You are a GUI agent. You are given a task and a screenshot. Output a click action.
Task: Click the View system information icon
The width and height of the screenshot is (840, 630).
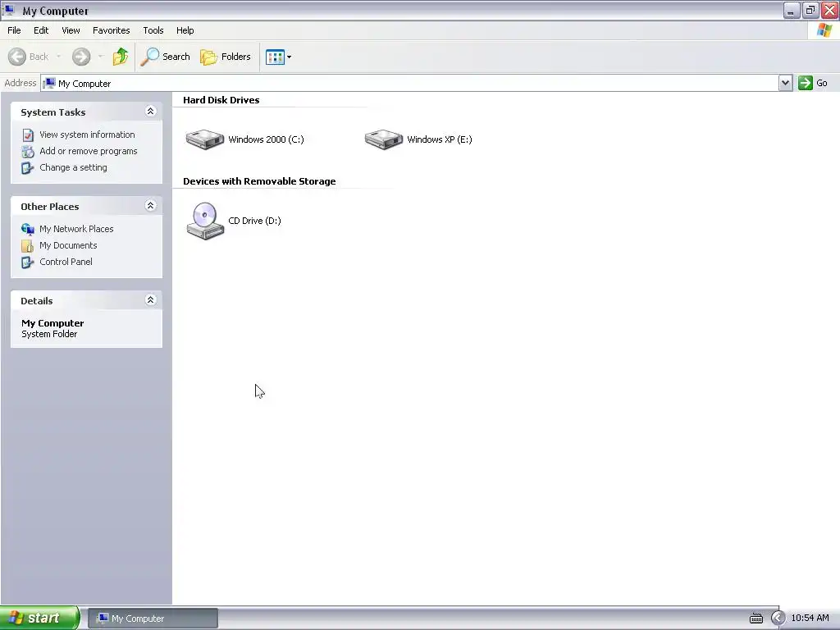tap(28, 135)
